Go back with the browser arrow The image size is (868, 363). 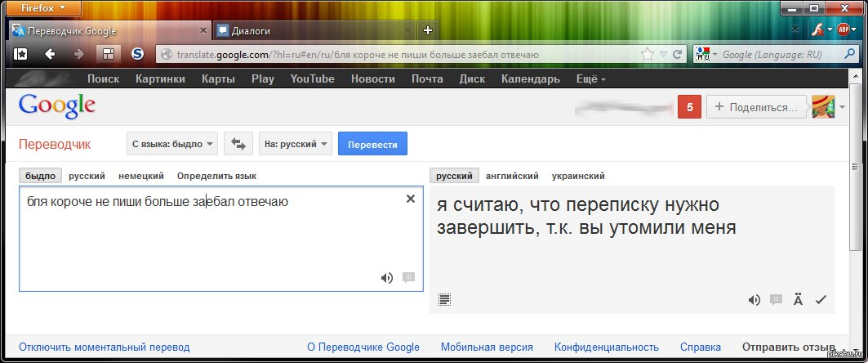(50, 54)
